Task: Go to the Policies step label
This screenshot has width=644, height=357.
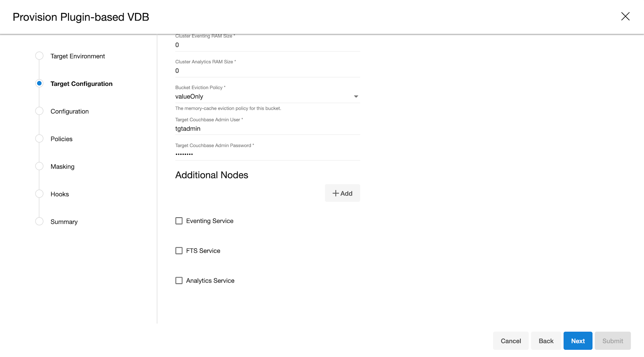Action: tap(62, 139)
